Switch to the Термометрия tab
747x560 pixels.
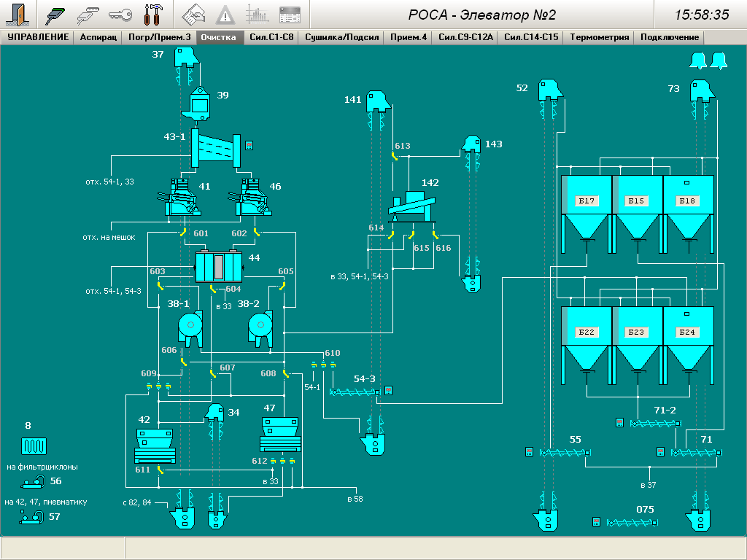click(x=600, y=37)
